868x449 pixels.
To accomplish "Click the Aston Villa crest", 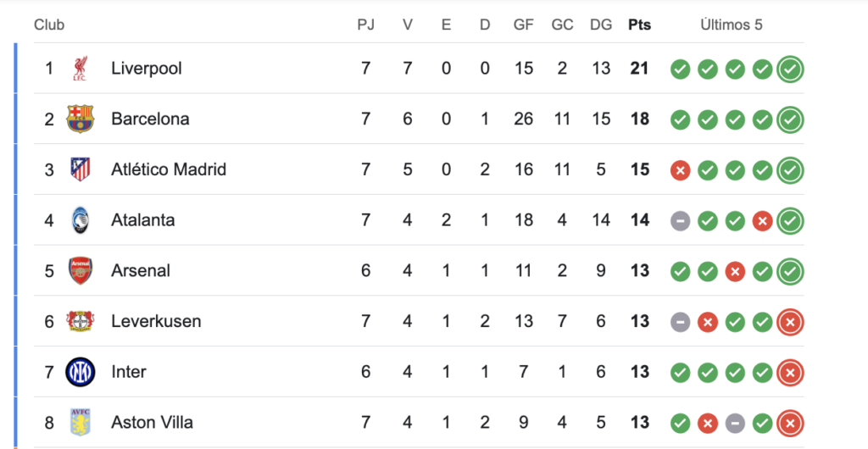I will (81, 423).
